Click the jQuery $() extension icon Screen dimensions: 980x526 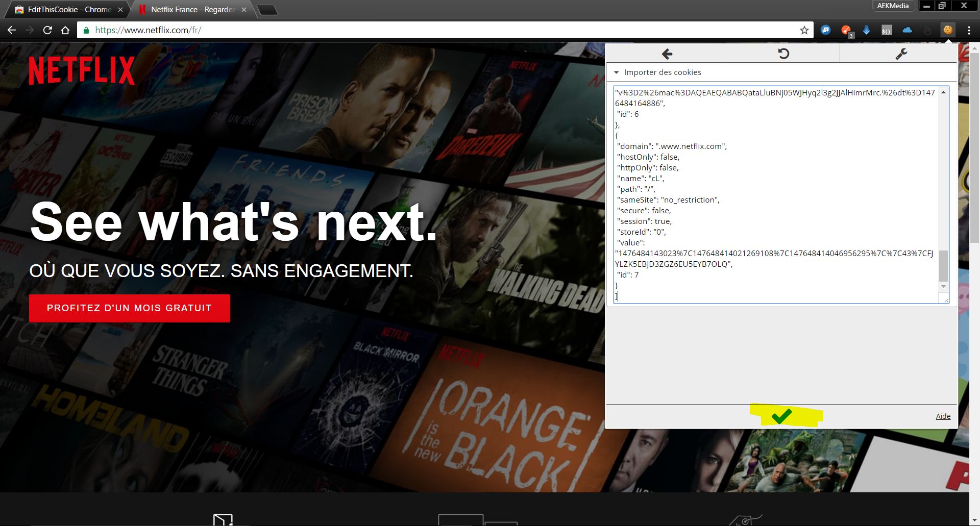click(x=887, y=31)
